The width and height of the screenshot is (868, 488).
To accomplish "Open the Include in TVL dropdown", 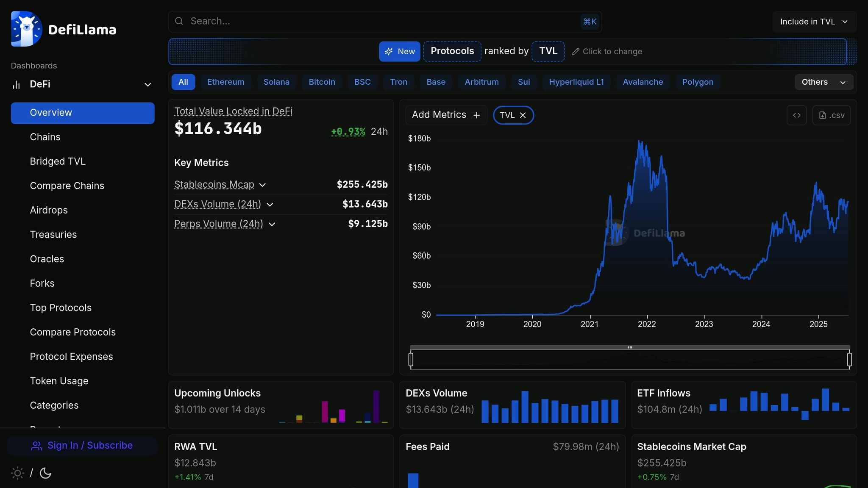I will pyautogui.click(x=814, y=22).
